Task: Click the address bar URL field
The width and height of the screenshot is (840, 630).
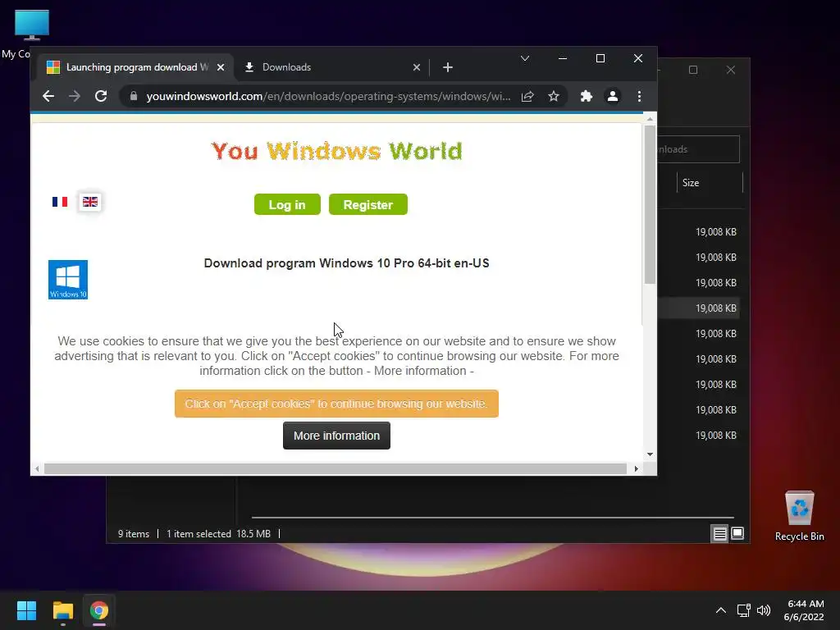Action: (x=328, y=96)
